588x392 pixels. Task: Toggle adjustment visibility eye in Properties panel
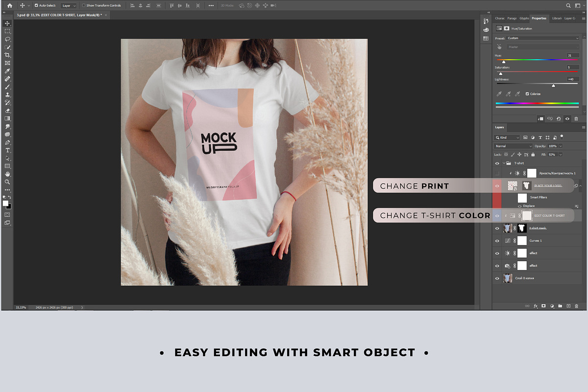point(567,119)
